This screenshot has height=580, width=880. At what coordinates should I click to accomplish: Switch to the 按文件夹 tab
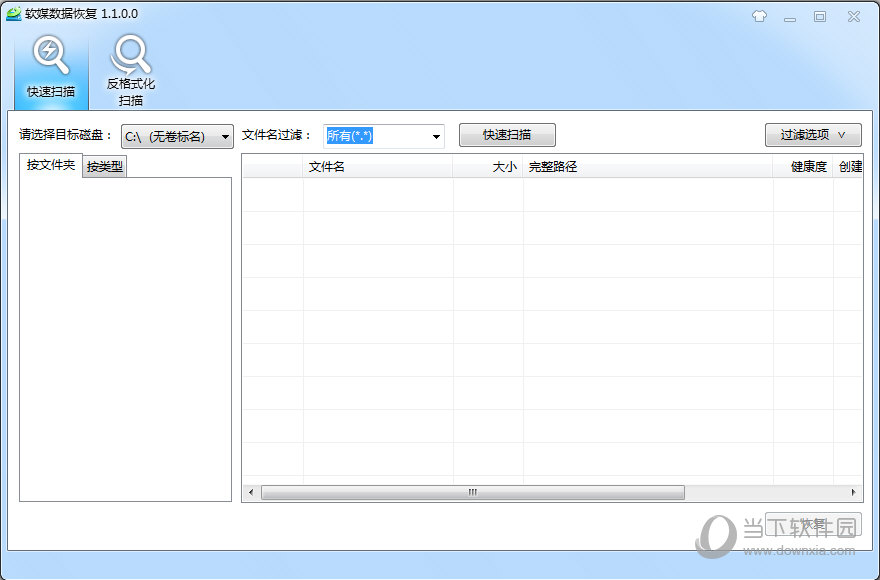pos(51,165)
